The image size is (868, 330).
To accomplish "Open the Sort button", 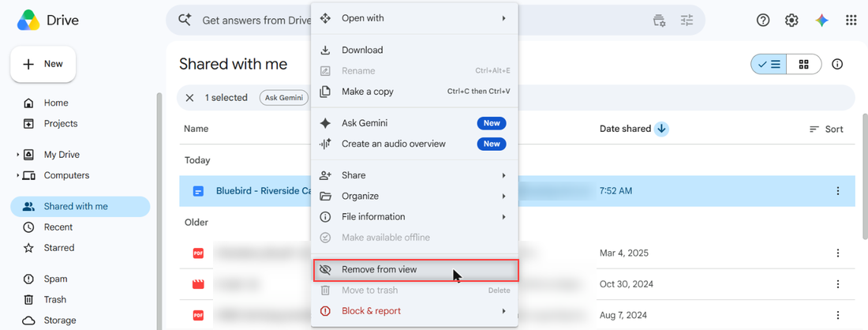I will (826, 129).
